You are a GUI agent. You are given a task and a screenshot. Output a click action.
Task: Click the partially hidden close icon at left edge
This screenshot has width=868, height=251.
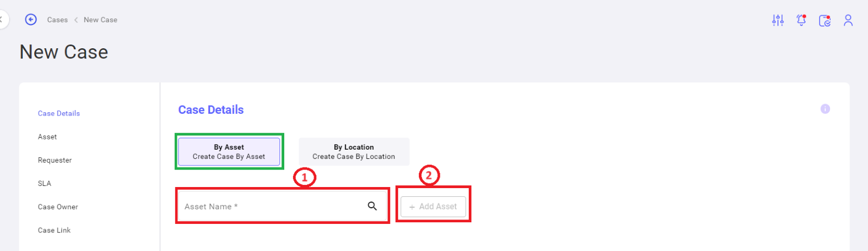[2, 20]
